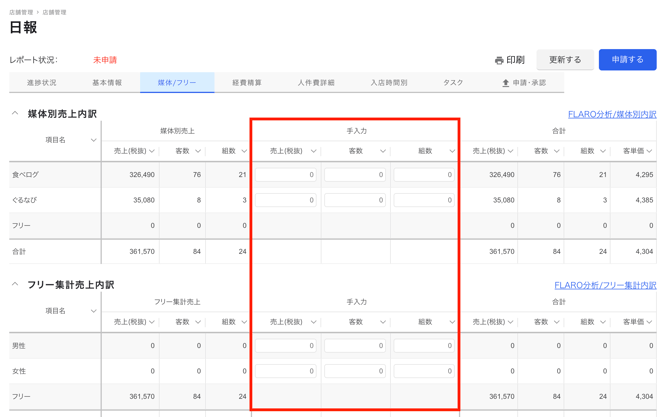Click the ぐるなび manual 客数 input field
The height and width of the screenshot is (417, 670).
point(355,200)
